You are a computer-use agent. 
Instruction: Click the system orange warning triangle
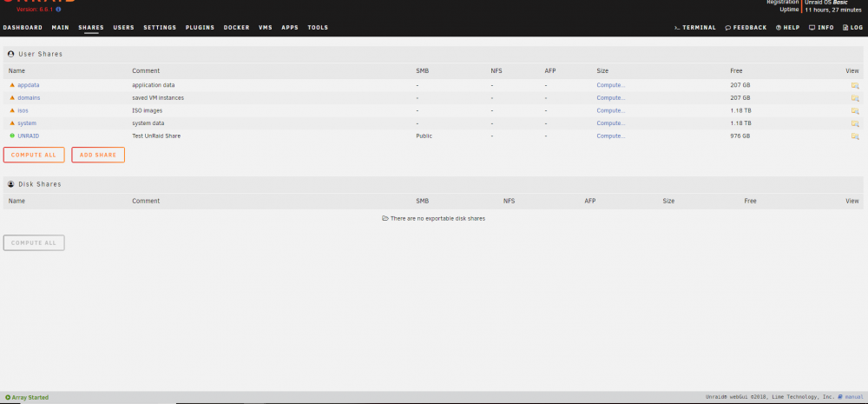[12, 123]
